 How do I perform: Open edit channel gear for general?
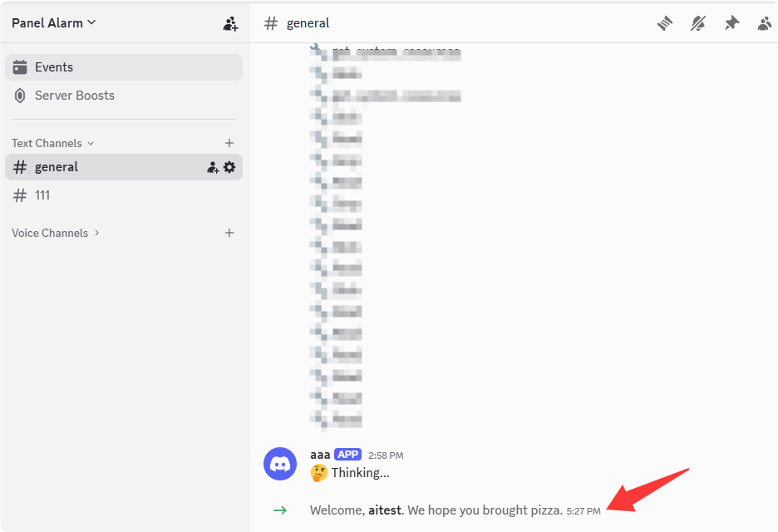click(x=229, y=167)
